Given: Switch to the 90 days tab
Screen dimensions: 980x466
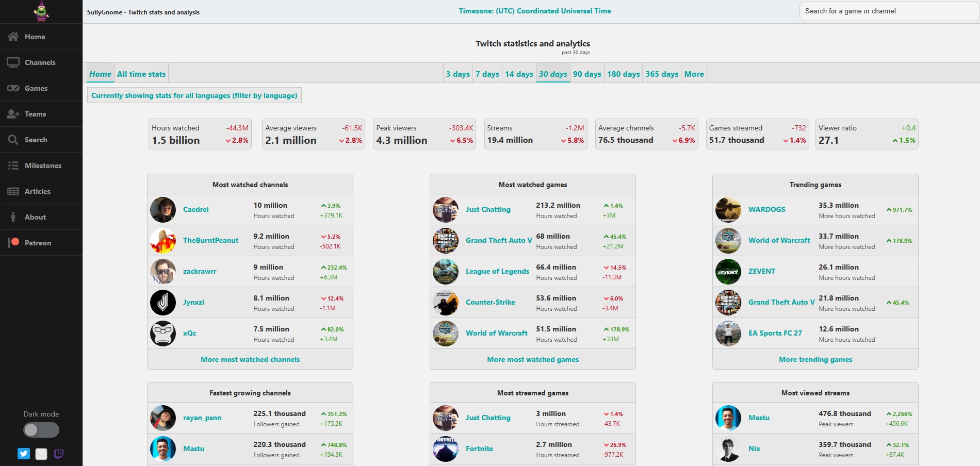Looking at the screenshot, I should pyautogui.click(x=587, y=74).
